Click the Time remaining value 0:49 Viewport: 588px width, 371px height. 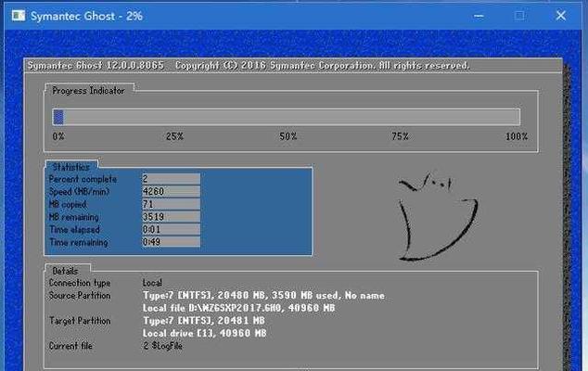(171, 242)
